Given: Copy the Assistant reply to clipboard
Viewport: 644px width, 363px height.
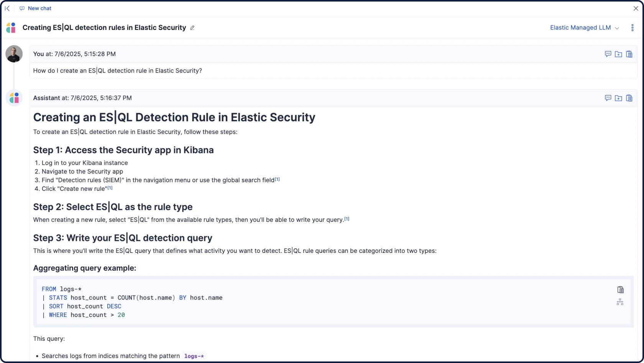Looking at the screenshot, I should click(629, 98).
